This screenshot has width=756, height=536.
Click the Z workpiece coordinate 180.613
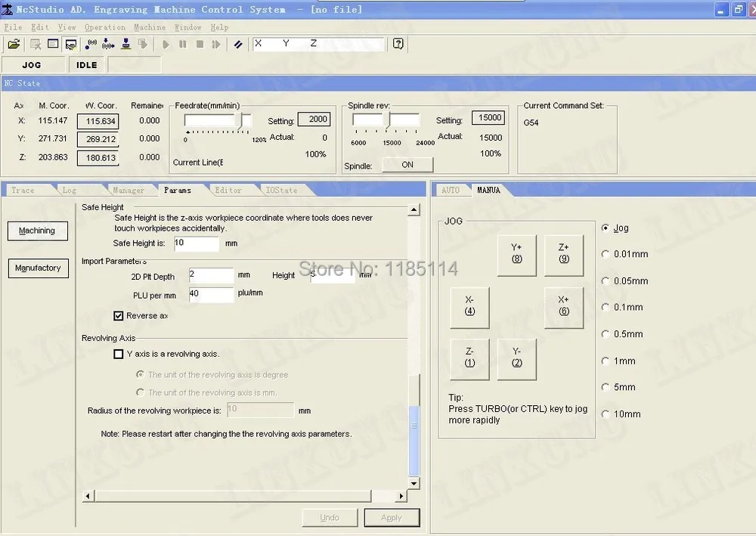pyautogui.click(x=98, y=157)
